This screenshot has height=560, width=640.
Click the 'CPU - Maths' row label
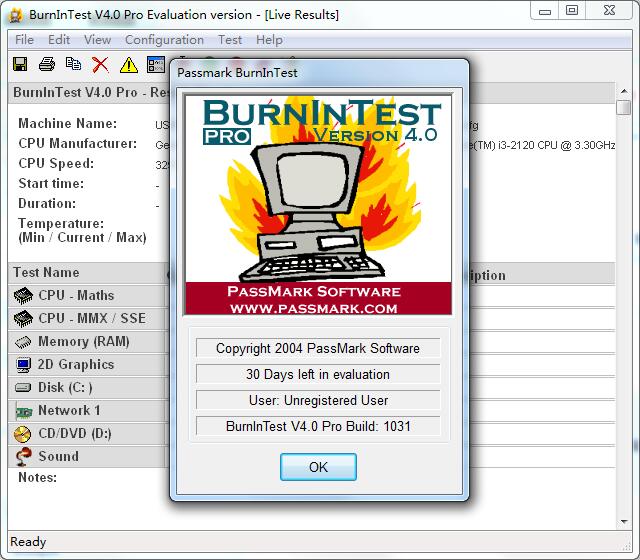[76, 296]
